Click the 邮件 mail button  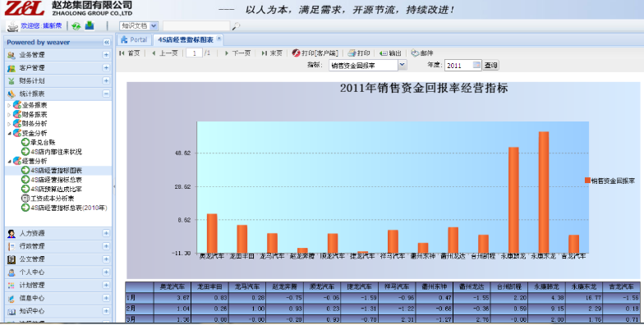[422, 53]
